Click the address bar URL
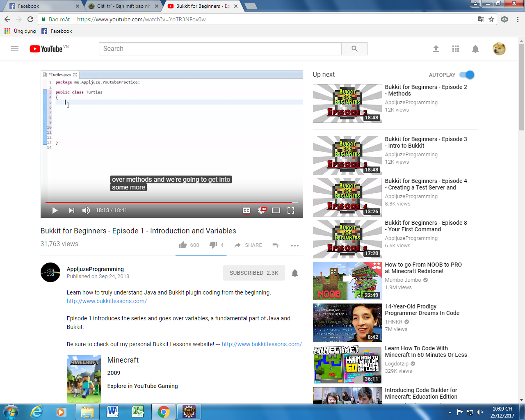 coord(142,19)
